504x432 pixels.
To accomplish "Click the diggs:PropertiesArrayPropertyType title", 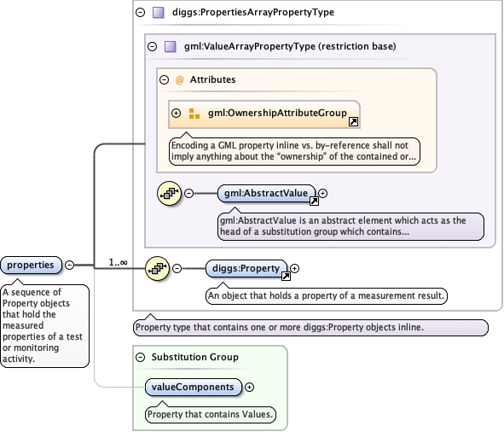I will coord(253,13).
